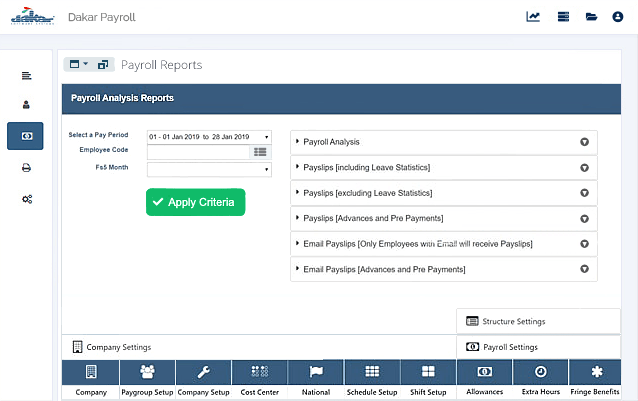The width and height of the screenshot is (638, 401).
Task: Click the National flag icon tile
Action: click(x=316, y=372)
